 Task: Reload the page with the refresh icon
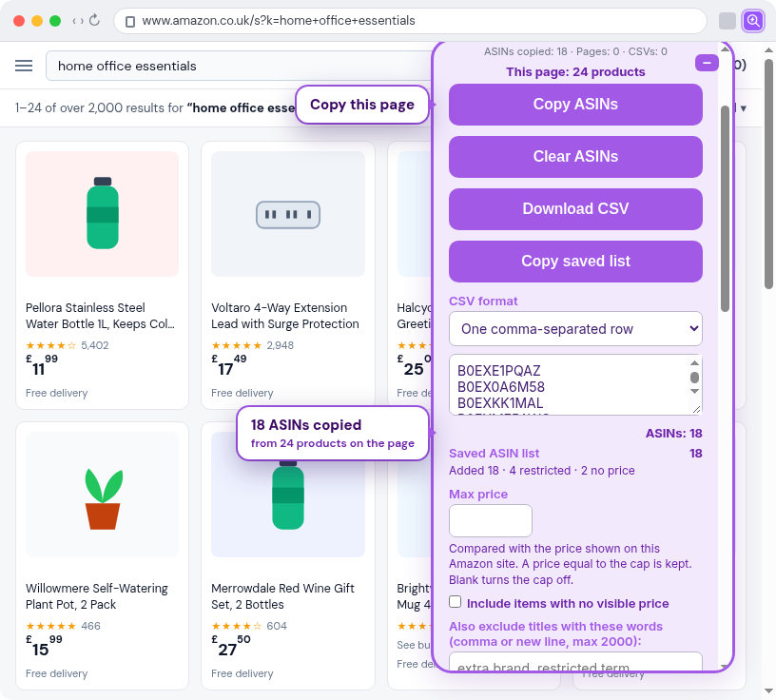(x=94, y=20)
